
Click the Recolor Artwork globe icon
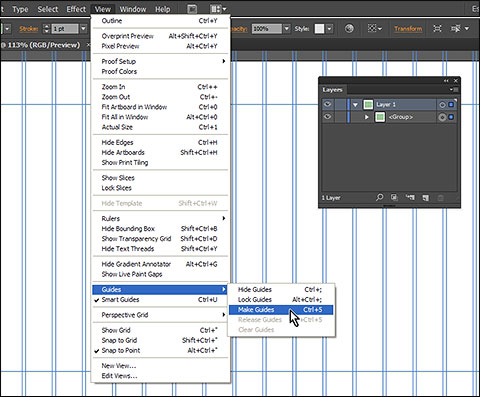pyautogui.click(x=349, y=29)
